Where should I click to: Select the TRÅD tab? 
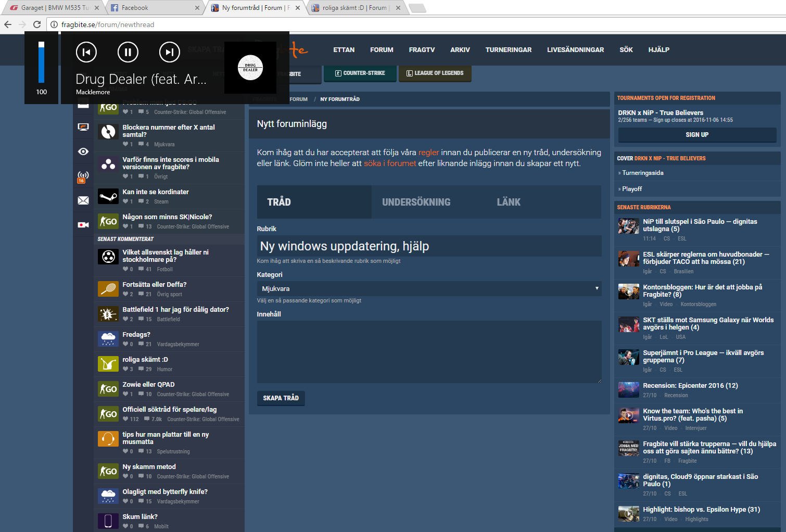point(314,202)
